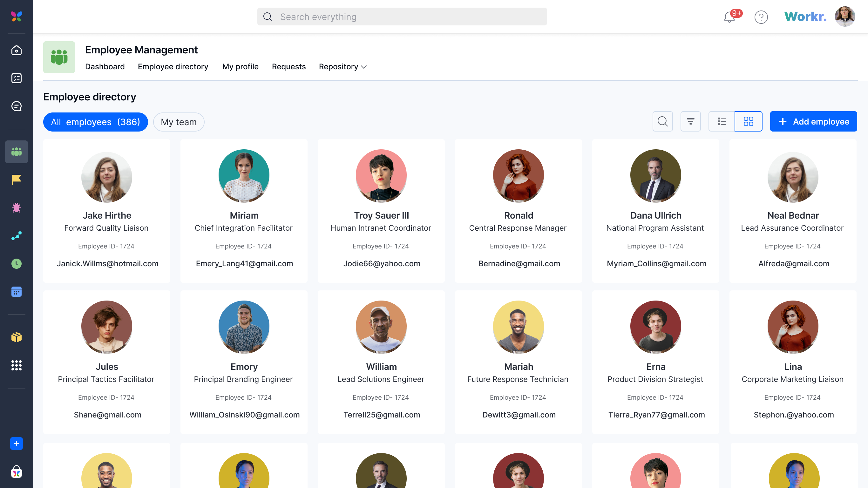This screenshot has width=868, height=488.
Task: Select the All employees (386) filter
Action: pos(95,122)
